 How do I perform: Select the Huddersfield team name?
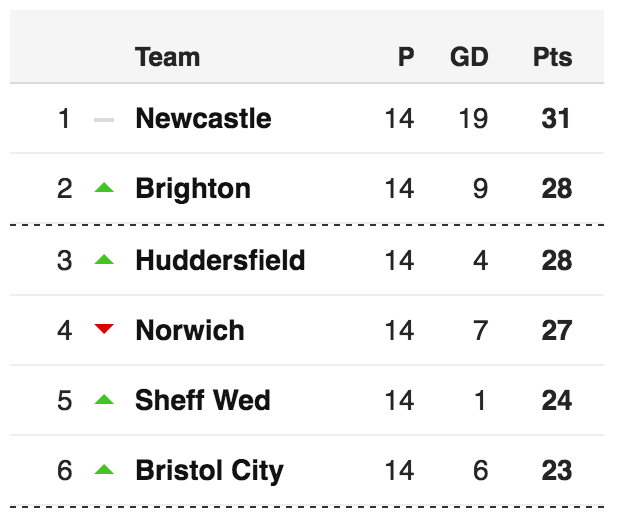(x=220, y=260)
